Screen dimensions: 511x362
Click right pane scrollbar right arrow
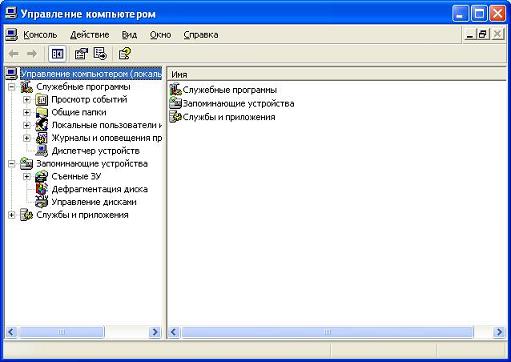click(499, 332)
